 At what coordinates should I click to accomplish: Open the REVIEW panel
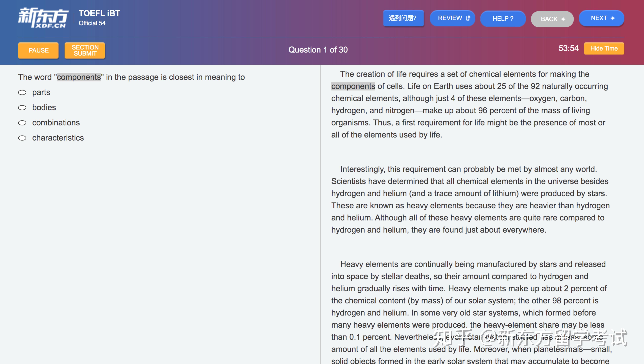point(452,18)
